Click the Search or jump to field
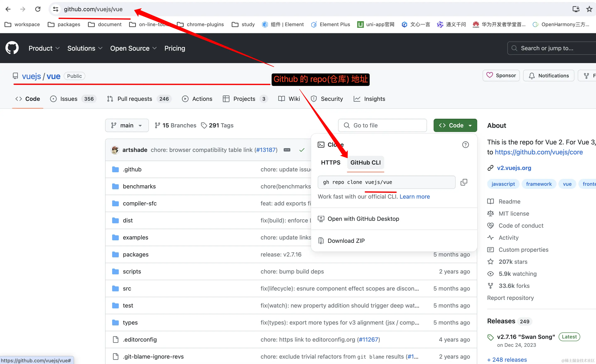 552,48
